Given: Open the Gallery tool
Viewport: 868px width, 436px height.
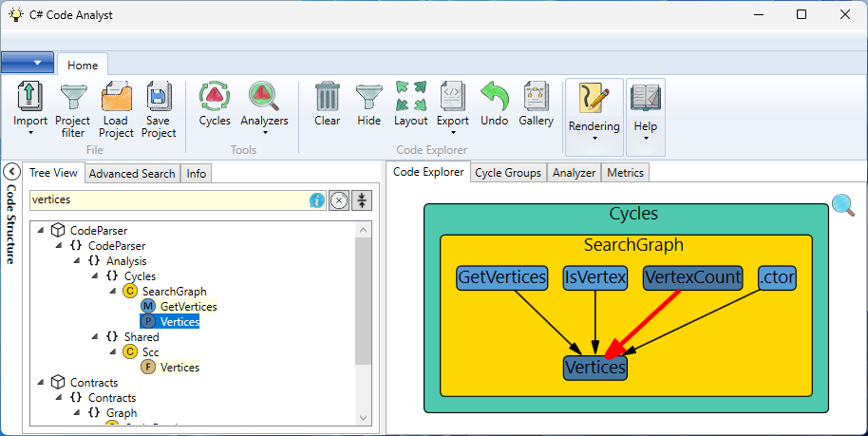Looking at the screenshot, I should (536, 97).
